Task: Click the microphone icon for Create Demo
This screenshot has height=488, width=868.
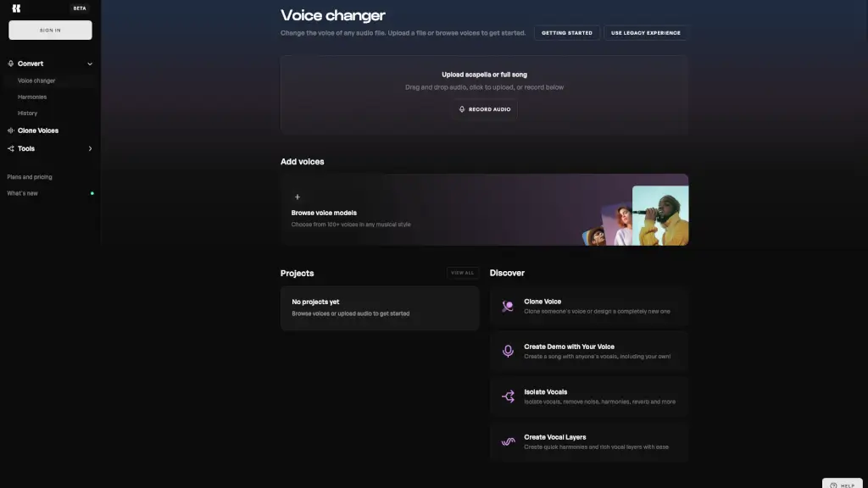Action: click(508, 352)
